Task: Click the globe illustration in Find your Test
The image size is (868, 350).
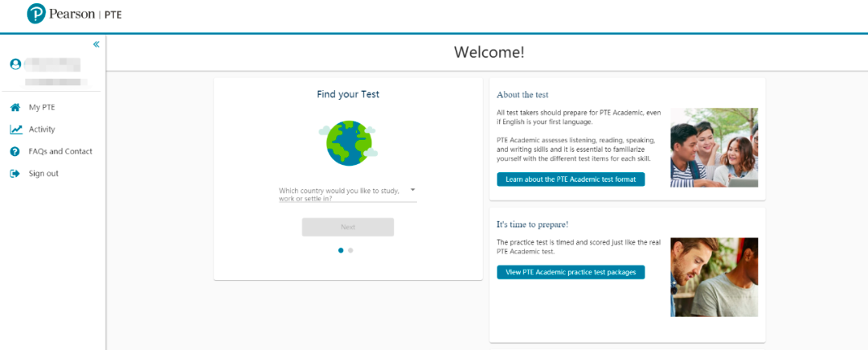Action: tap(347, 142)
